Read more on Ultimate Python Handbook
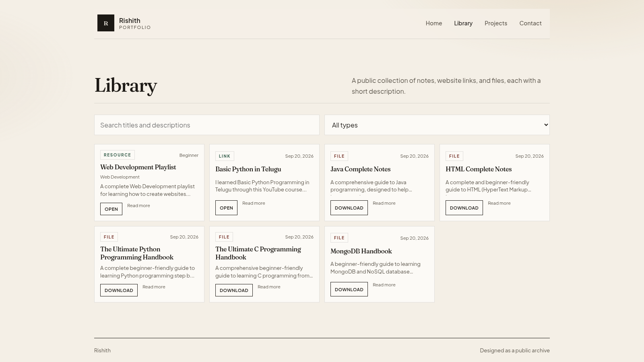 pyautogui.click(x=154, y=287)
